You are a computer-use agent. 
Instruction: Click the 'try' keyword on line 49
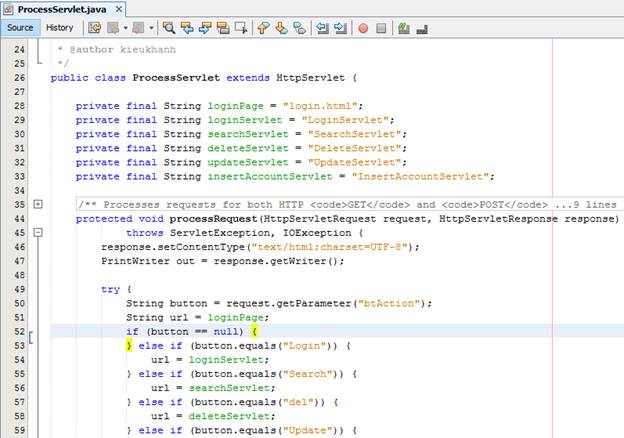point(110,290)
